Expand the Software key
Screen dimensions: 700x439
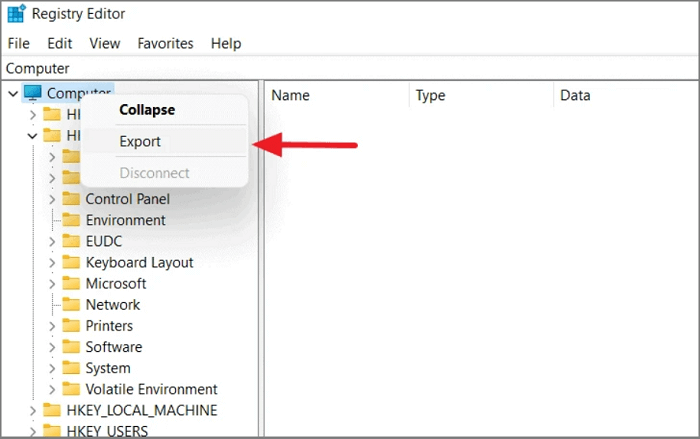coord(52,347)
